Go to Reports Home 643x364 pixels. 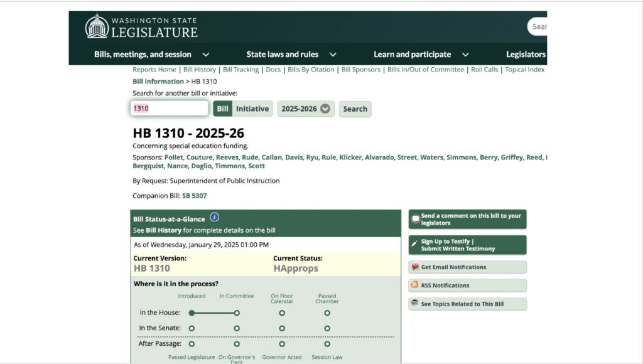[154, 70]
